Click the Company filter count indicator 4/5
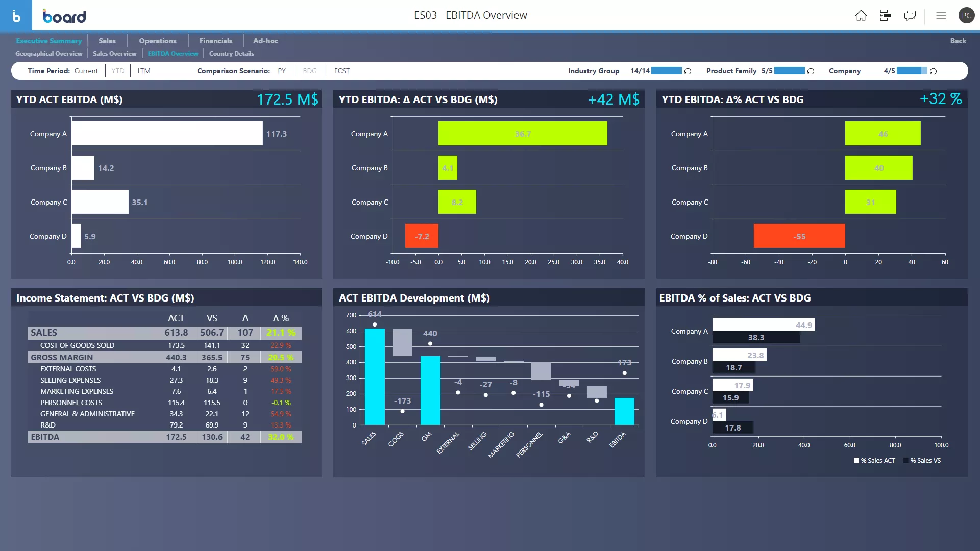980x551 pixels. click(x=890, y=70)
